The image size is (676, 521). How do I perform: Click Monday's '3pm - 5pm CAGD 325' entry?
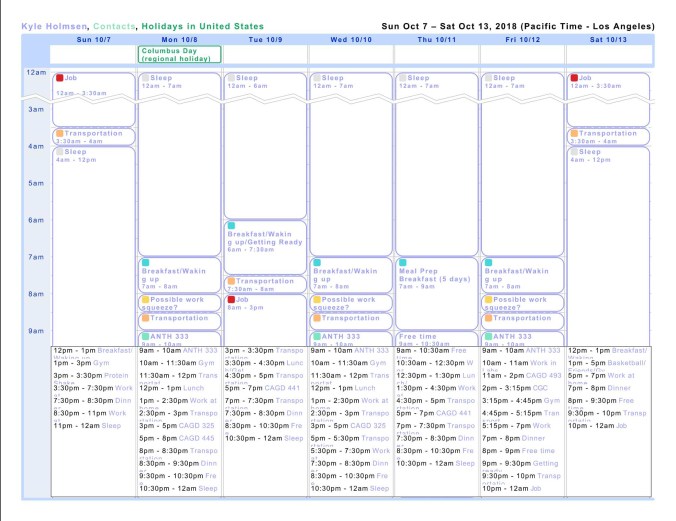coord(177,426)
